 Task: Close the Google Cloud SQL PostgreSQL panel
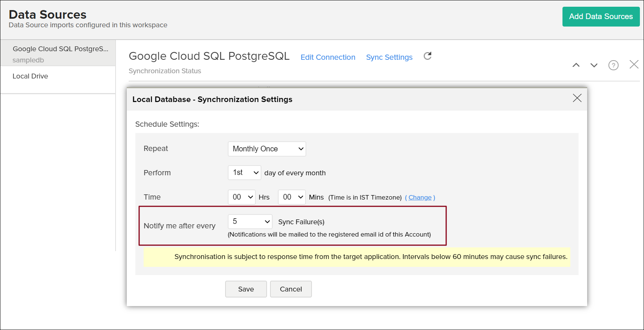coord(634,64)
